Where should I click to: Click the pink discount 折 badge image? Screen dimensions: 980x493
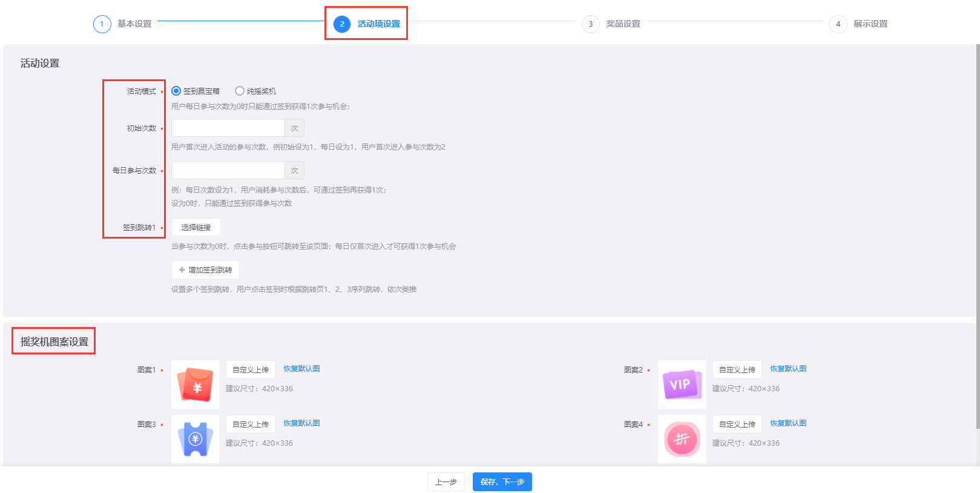tap(682, 439)
